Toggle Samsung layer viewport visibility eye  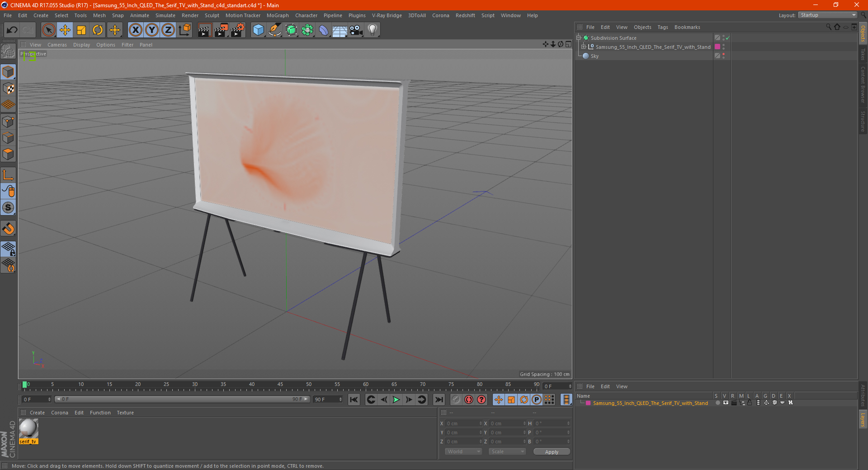click(x=726, y=403)
